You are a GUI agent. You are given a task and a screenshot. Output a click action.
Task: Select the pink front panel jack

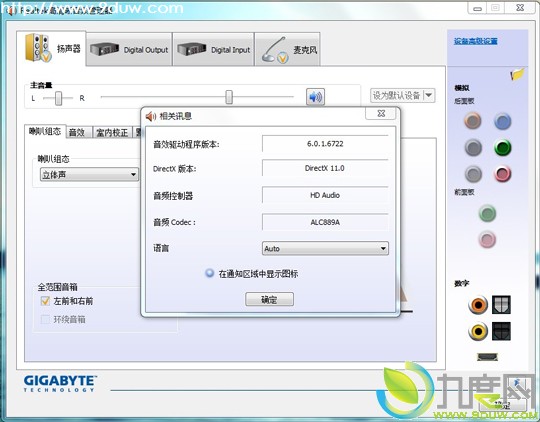click(487, 239)
